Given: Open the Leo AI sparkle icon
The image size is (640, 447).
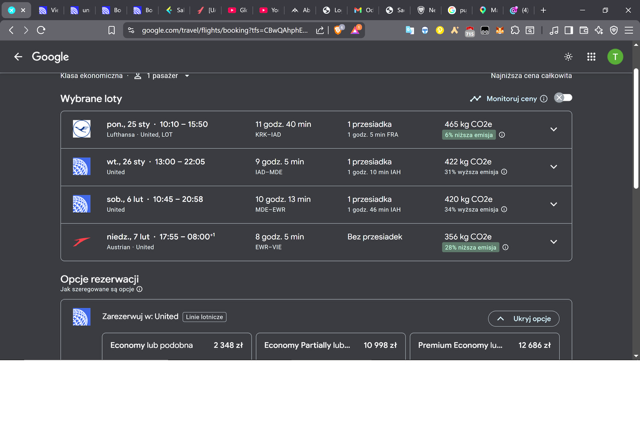Looking at the screenshot, I should [x=599, y=30].
